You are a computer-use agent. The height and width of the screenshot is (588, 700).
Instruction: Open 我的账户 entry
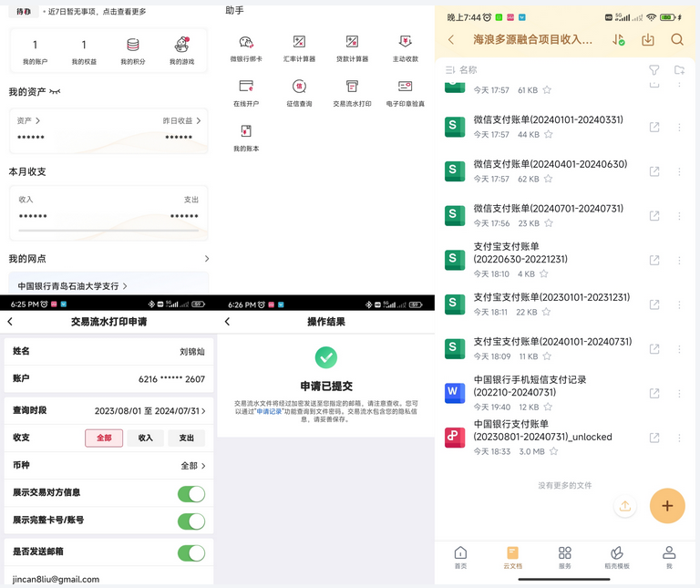(x=36, y=51)
